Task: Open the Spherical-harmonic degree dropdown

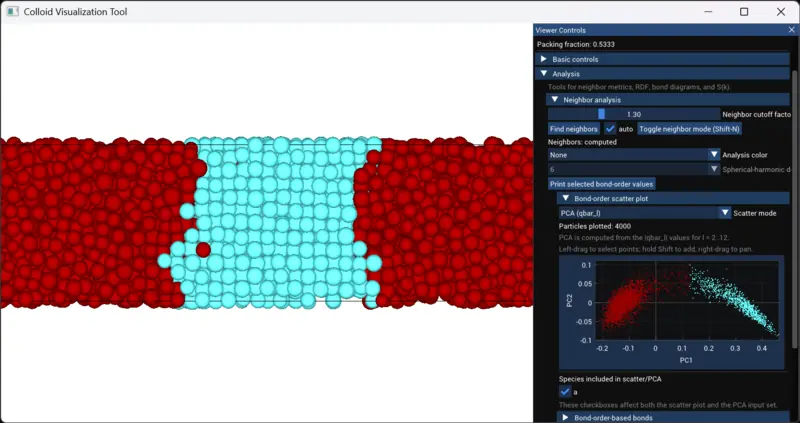Action: [633, 170]
